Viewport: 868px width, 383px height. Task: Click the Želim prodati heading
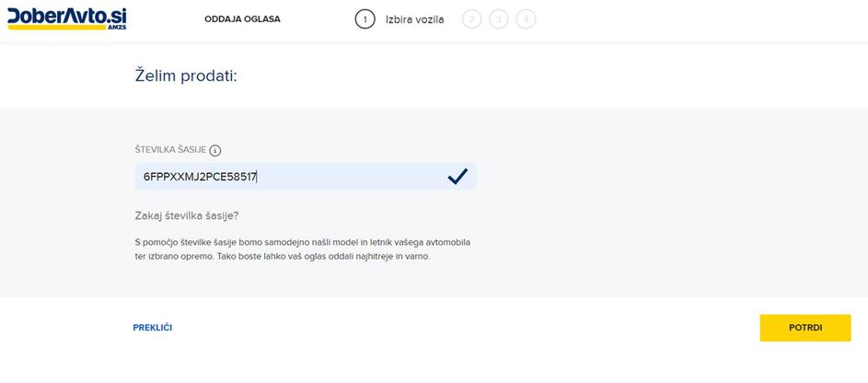click(x=185, y=75)
